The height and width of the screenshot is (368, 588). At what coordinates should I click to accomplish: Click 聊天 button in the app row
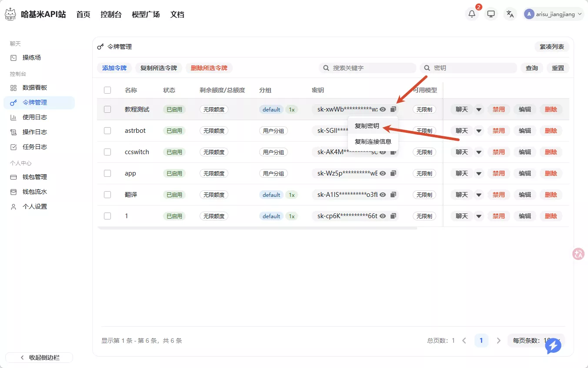click(x=462, y=173)
